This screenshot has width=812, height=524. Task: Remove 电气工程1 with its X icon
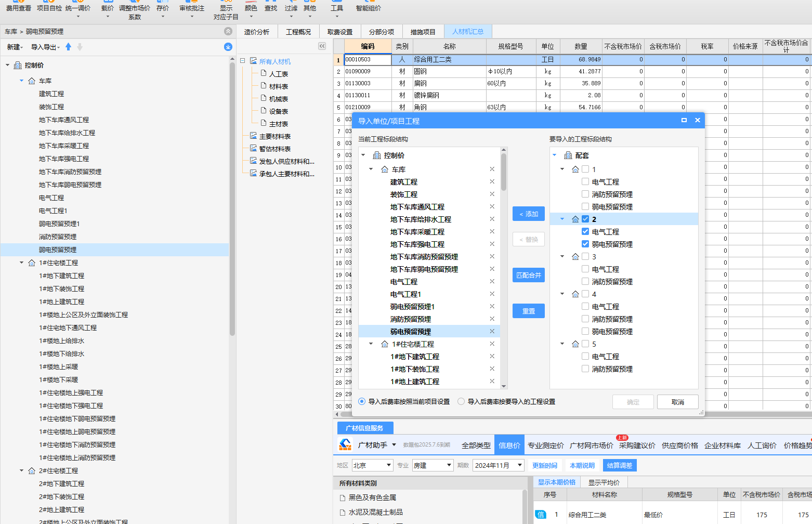click(492, 294)
